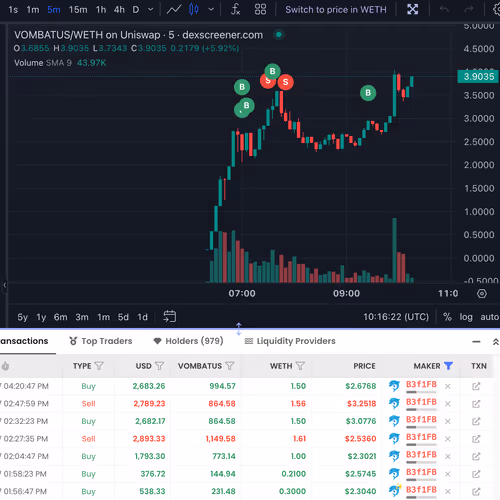Viewport: 500px width, 500px height.
Task: Open chart time axis settings icon
Action: coord(482,294)
